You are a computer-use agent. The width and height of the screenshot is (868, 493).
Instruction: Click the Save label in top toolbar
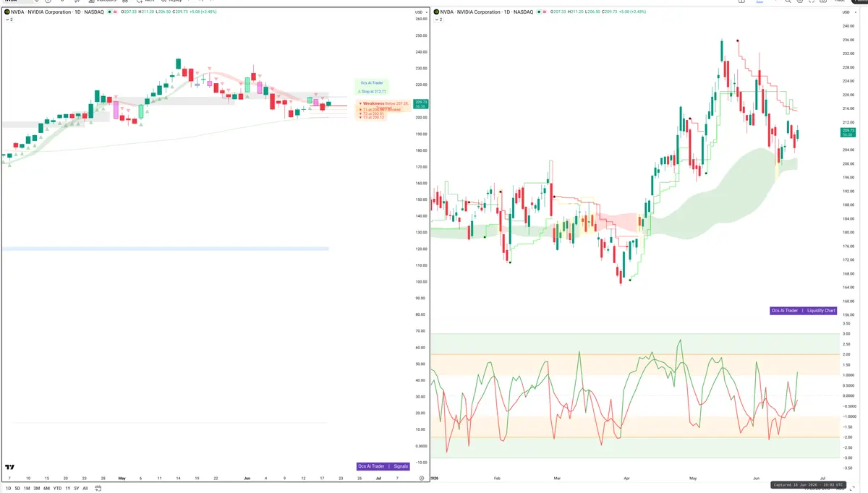tap(759, 2)
